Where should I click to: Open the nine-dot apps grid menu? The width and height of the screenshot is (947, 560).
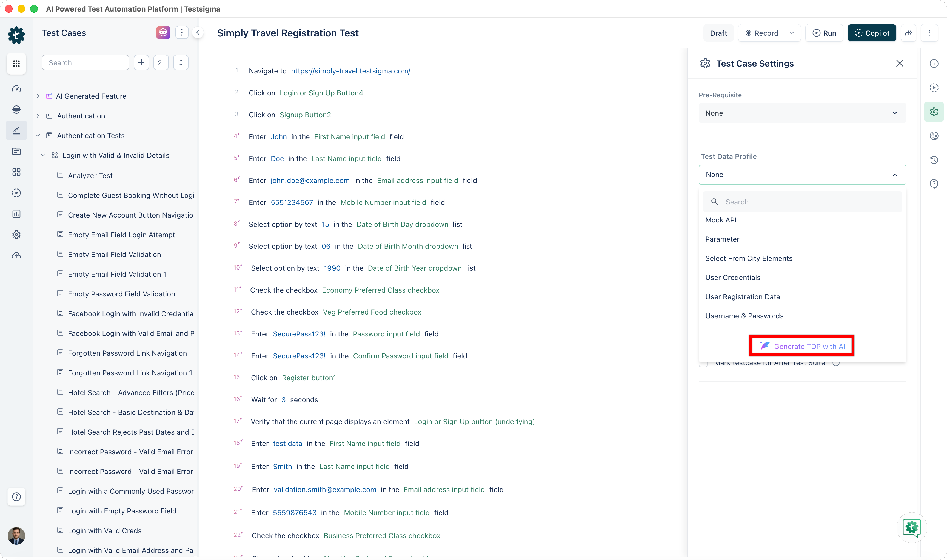coord(16,63)
